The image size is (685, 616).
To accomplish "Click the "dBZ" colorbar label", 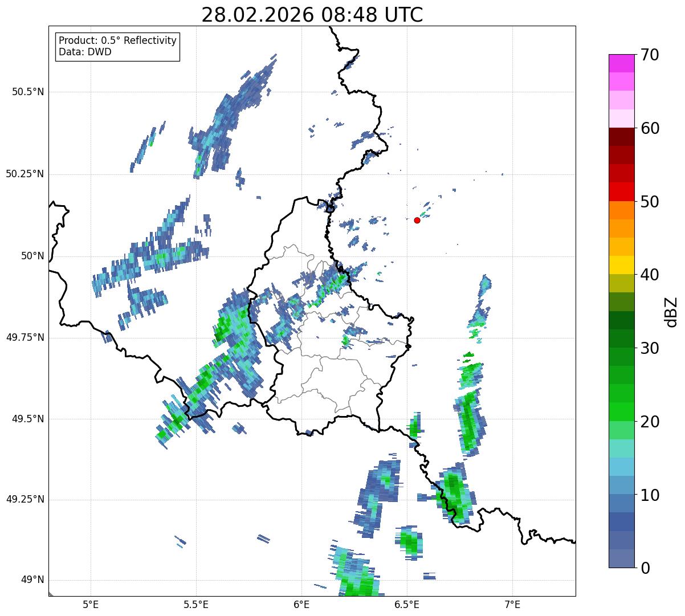I will point(672,311).
